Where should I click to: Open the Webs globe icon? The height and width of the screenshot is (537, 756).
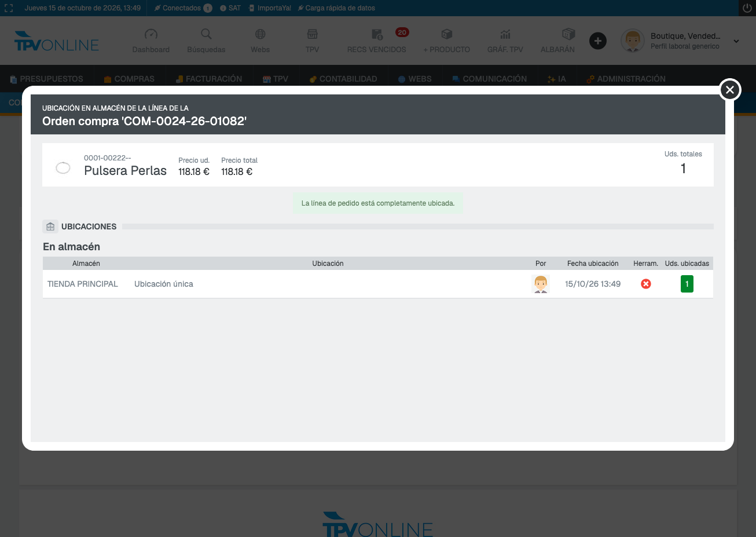click(x=260, y=34)
